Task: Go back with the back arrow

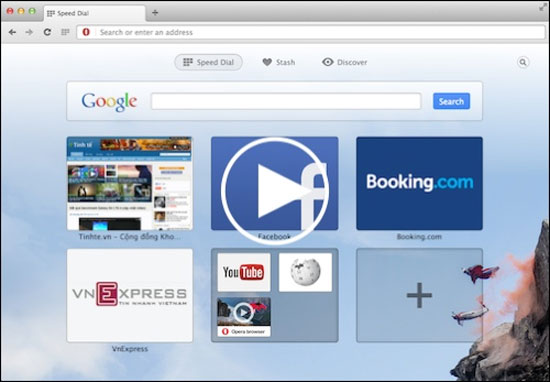Action: point(12,32)
